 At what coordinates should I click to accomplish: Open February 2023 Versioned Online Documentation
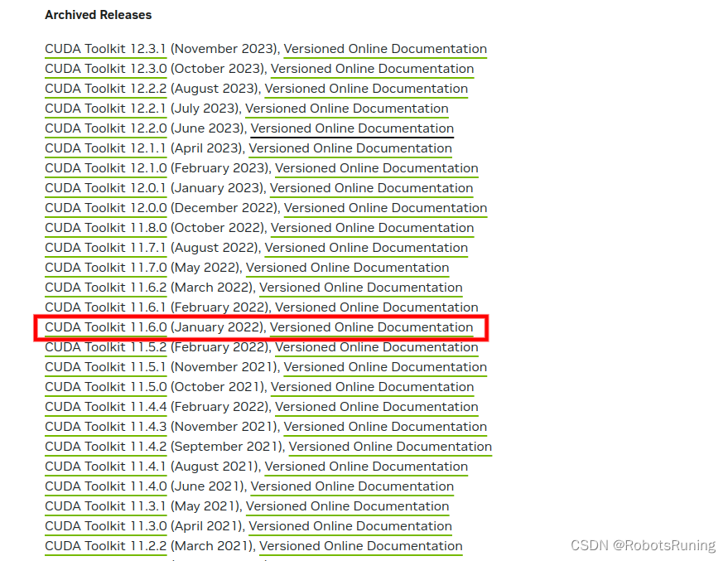(377, 168)
